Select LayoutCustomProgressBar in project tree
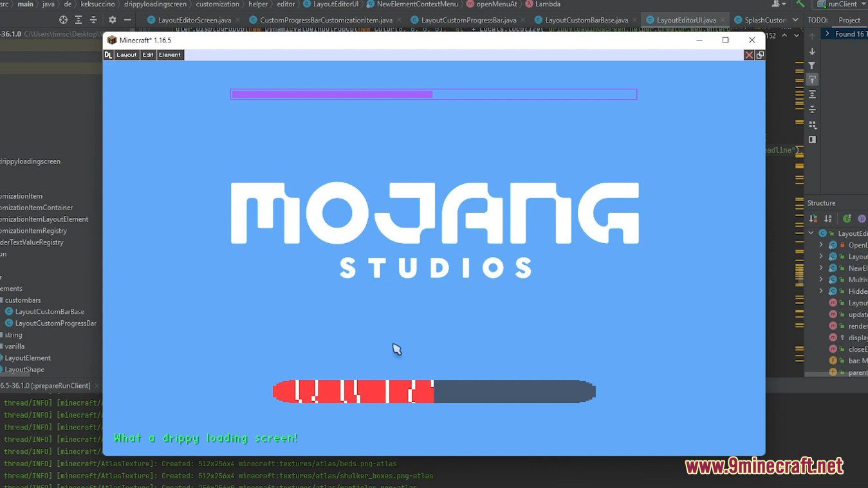868x488 pixels. (55, 323)
